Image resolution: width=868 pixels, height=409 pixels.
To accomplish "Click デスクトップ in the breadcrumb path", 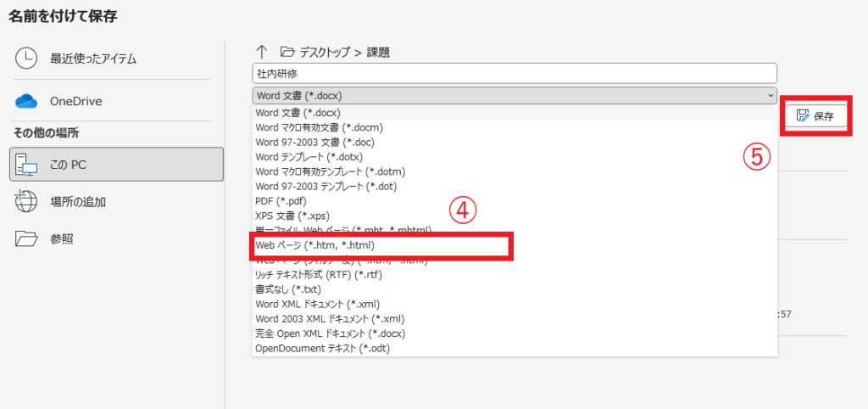I will pyautogui.click(x=325, y=52).
